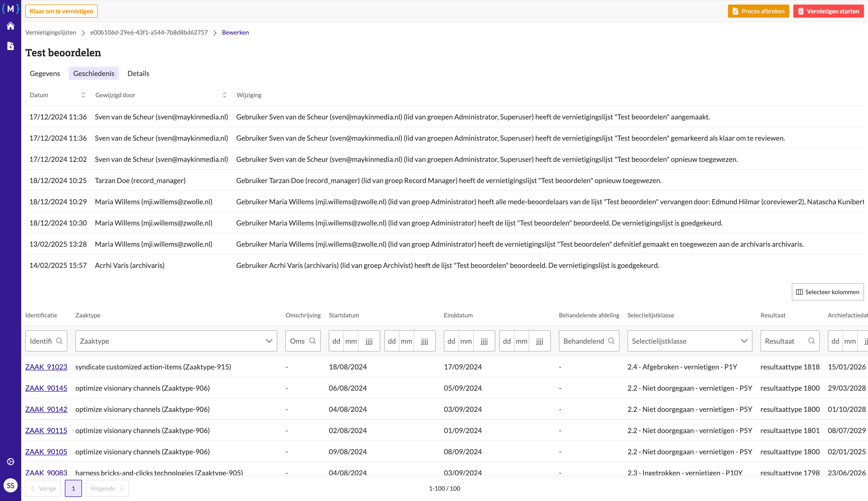Click Tarzan Doe (record_manager) cell
Viewport: 868px width, 501px height.
[x=140, y=180]
